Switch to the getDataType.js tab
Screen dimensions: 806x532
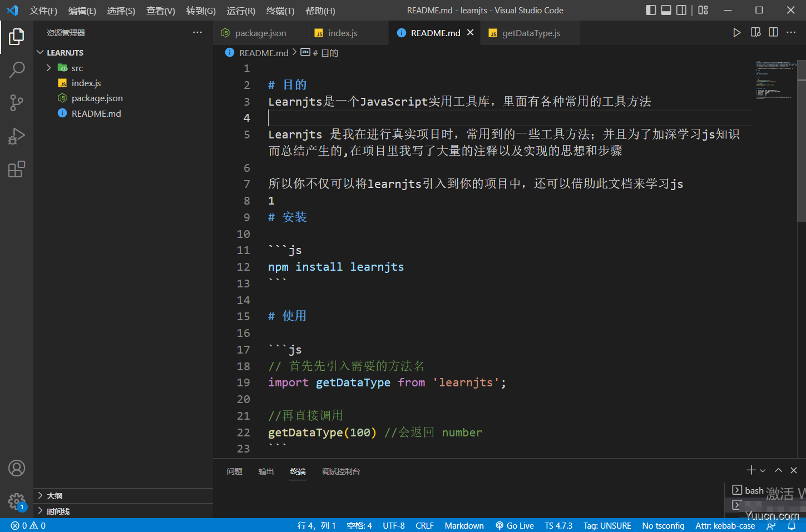(531, 33)
